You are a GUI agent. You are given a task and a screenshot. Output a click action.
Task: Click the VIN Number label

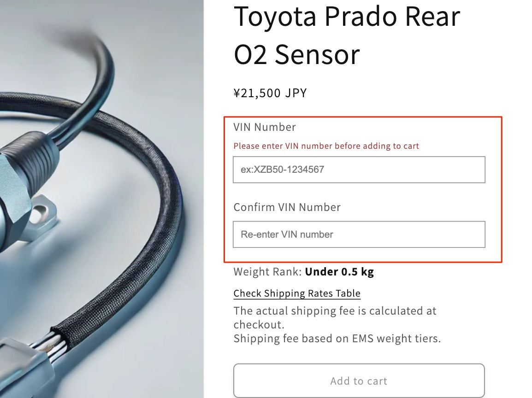click(x=265, y=127)
